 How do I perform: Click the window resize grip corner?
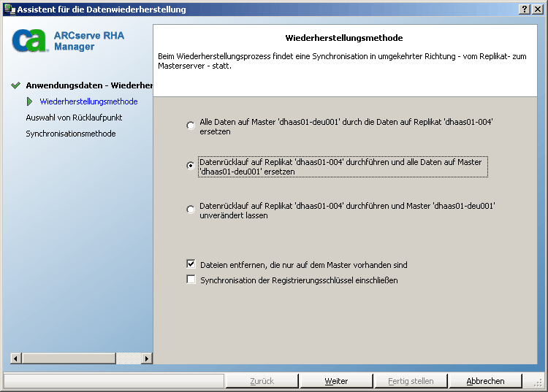click(x=539, y=383)
